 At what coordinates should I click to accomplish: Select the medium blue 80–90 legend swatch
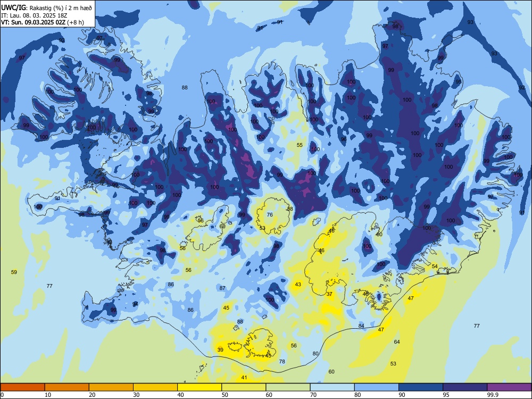[377, 387]
